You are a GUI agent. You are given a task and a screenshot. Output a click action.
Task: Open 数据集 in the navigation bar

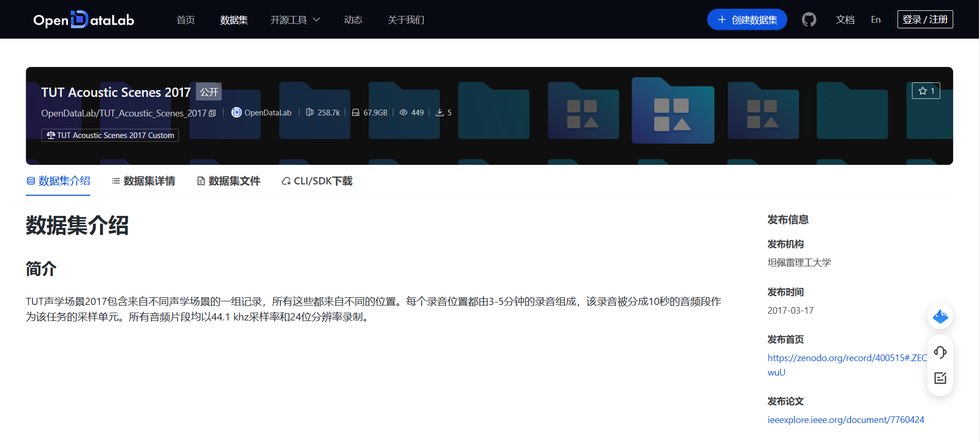[x=234, y=20]
